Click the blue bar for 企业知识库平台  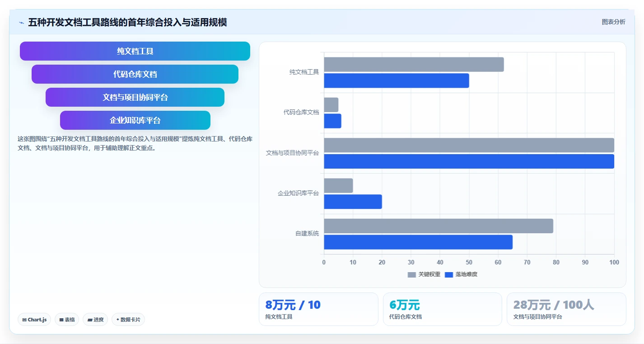[x=353, y=202]
